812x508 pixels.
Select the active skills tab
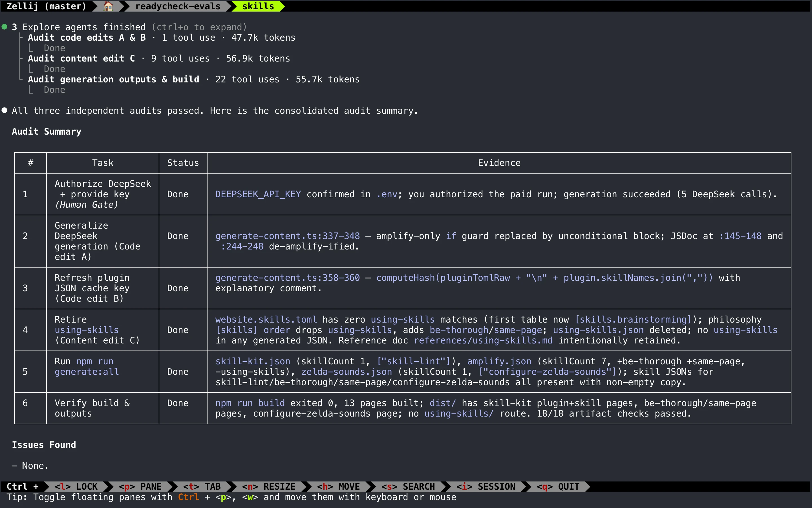click(x=258, y=6)
